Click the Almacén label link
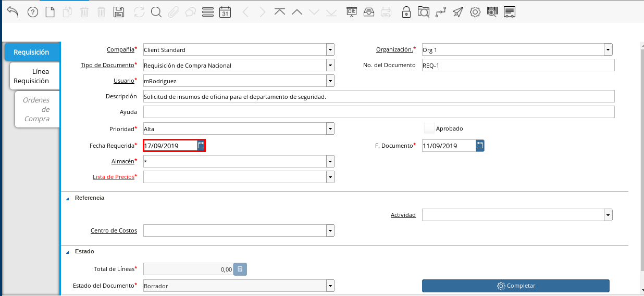This screenshot has height=296, width=644. [123, 161]
